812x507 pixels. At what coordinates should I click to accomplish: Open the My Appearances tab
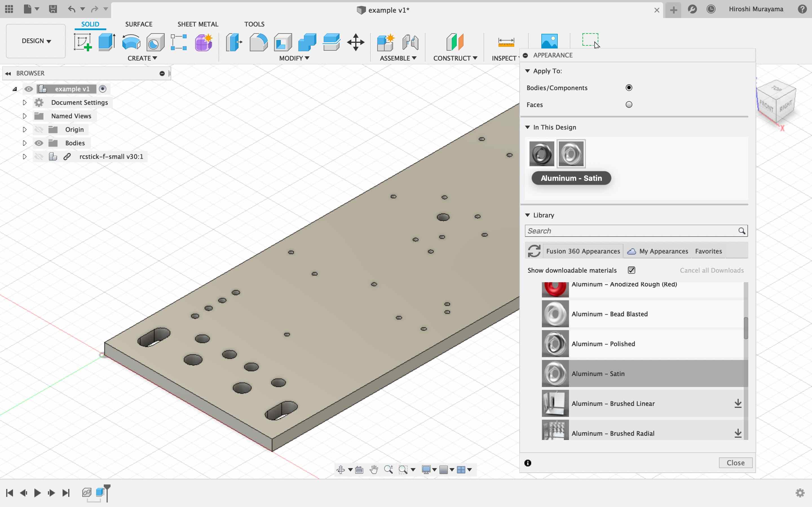663,251
